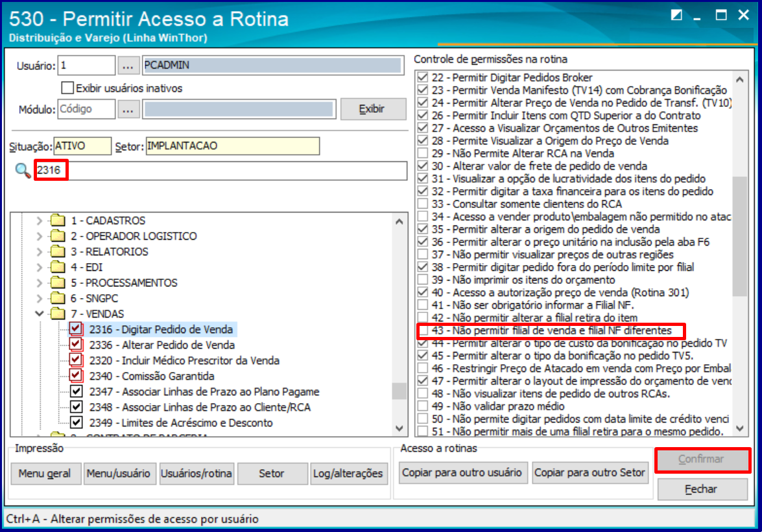
Task: Check permission 43 Não permitir filial diferentes
Action: (x=423, y=330)
